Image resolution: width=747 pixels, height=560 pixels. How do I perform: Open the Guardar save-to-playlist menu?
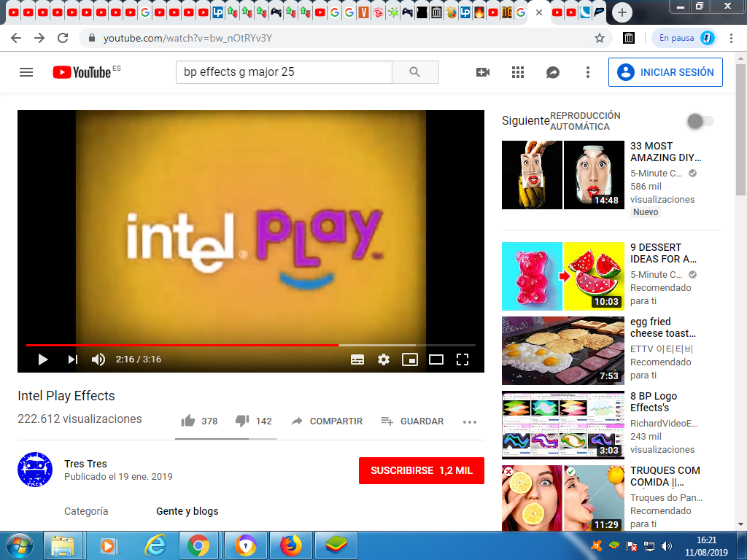pos(412,421)
